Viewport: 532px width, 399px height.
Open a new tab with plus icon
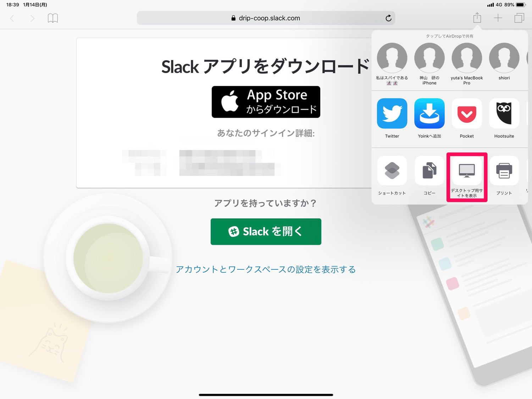click(498, 18)
